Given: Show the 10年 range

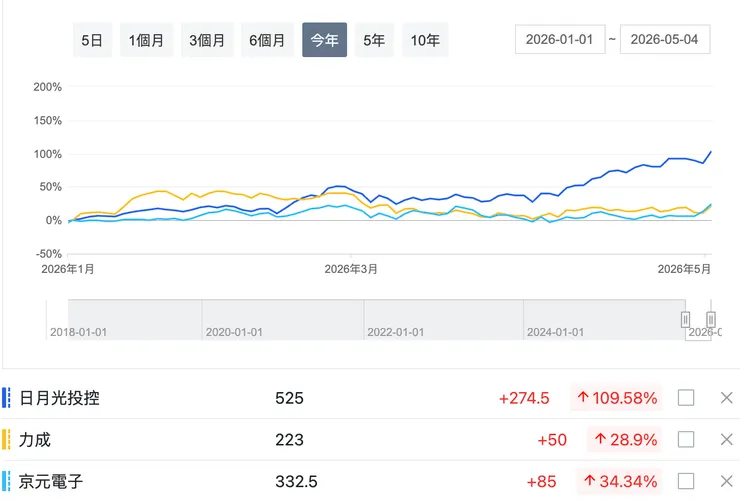Looking at the screenshot, I should pos(425,40).
